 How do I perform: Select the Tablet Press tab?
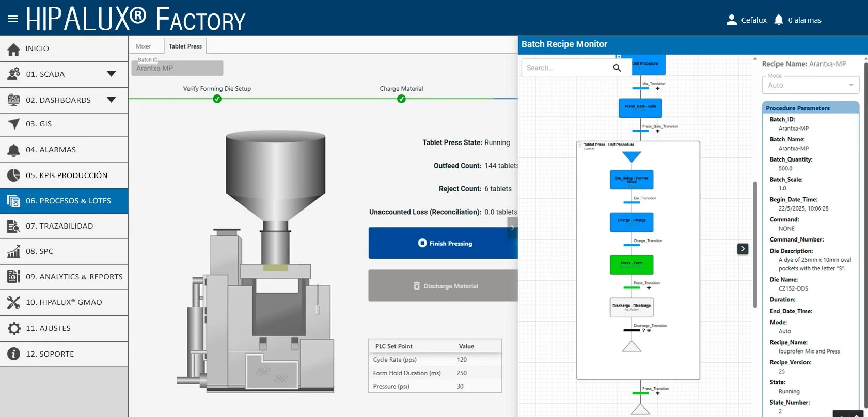[185, 46]
